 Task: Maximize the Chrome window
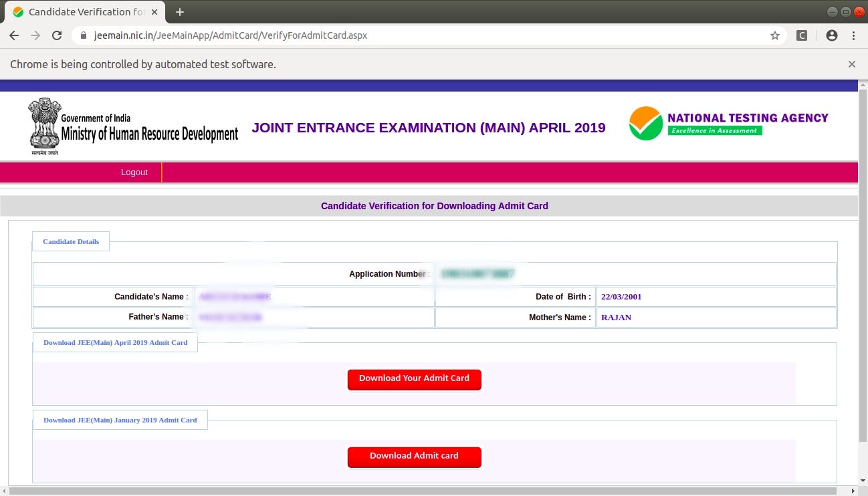[x=845, y=11]
